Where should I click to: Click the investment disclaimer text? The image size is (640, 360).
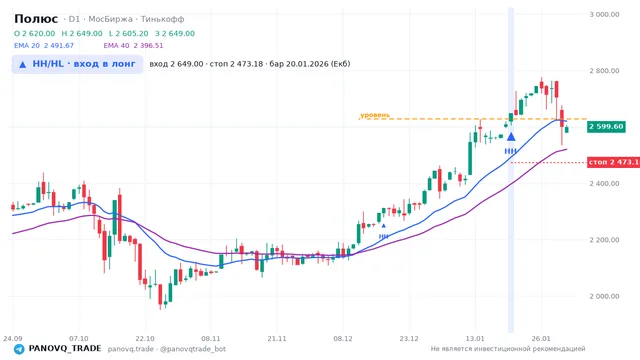[508, 349]
